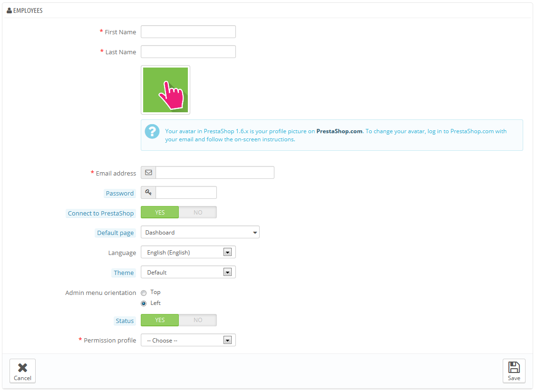The image size is (536, 392).
Task: Click the Email address label
Action: coord(116,174)
